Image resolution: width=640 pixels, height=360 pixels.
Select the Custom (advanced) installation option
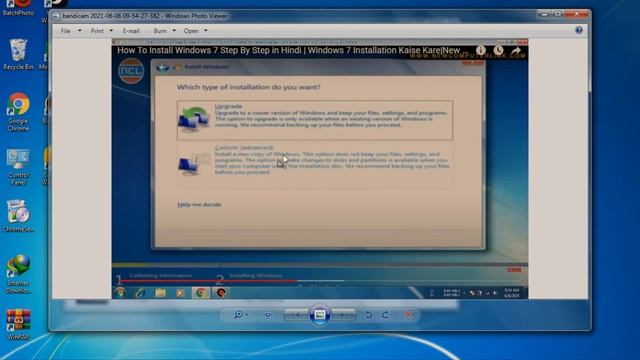pos(315,165)
